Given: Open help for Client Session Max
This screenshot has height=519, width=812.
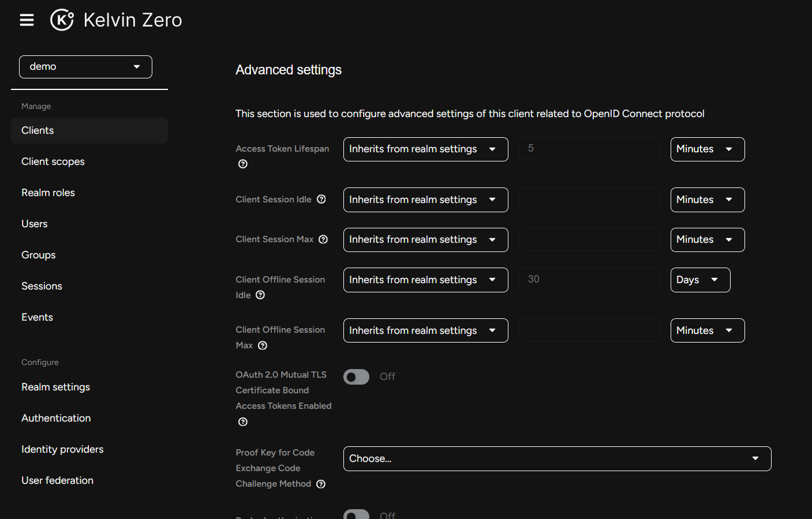Looking at the screenshot, I should (323, 239).
